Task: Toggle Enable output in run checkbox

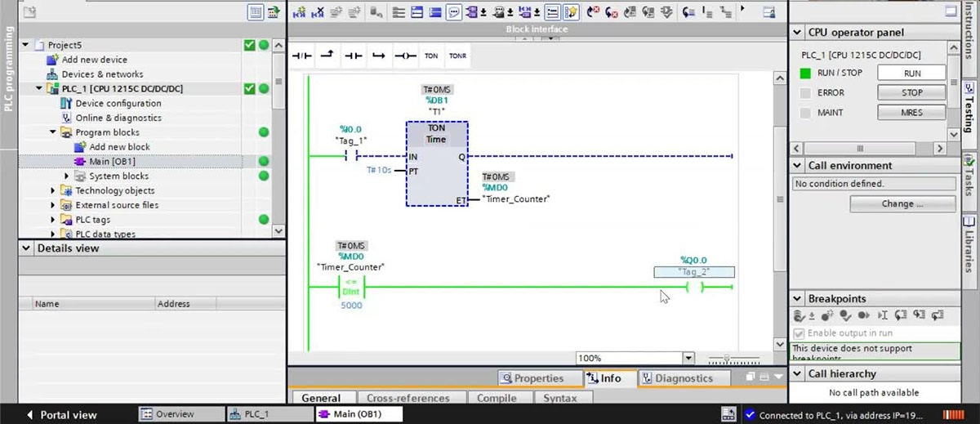Action: [800, 333]
